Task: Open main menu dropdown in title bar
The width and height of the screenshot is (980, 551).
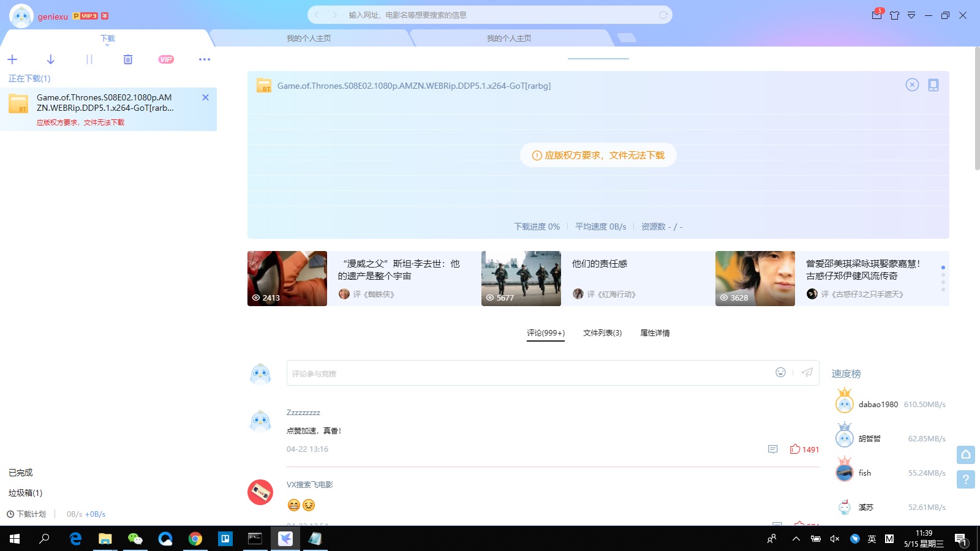Action: (911, 15)
